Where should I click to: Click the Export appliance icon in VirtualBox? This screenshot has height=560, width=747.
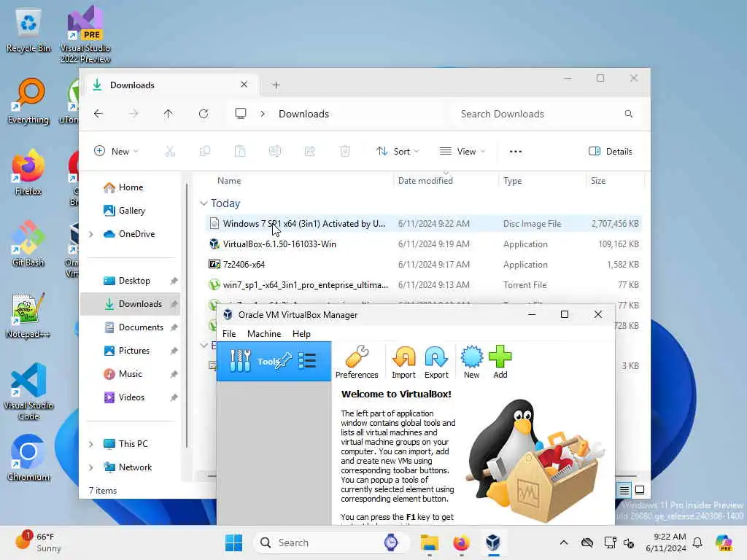pyautogui.click(x=436, y=362)
